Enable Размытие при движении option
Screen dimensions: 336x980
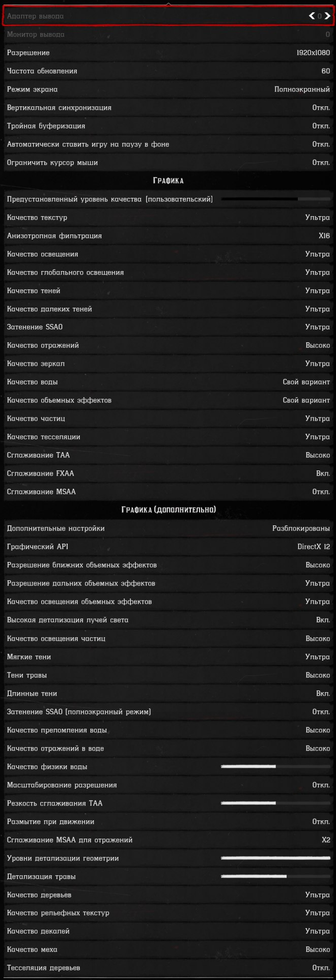[321, 822]
